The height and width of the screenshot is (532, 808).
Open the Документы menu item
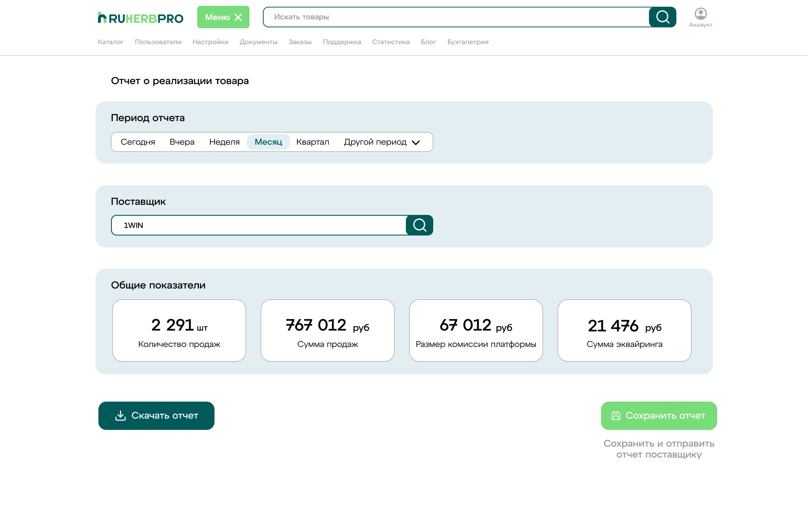pyautogui.click(x=259, y=42)
